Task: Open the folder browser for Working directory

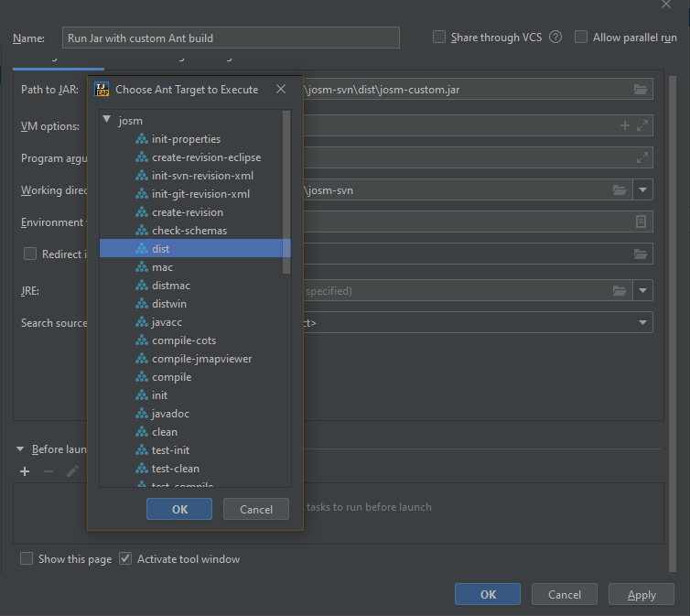Action: click(620, 190)
